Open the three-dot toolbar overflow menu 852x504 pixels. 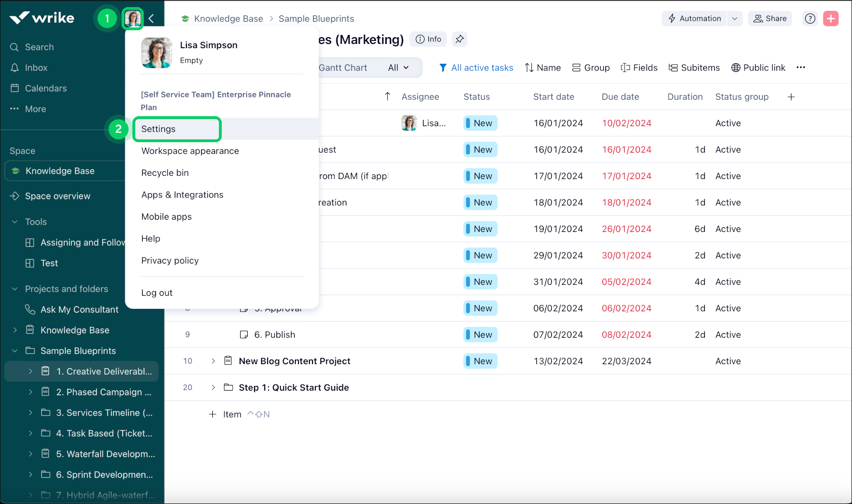(x=800, y=68)
